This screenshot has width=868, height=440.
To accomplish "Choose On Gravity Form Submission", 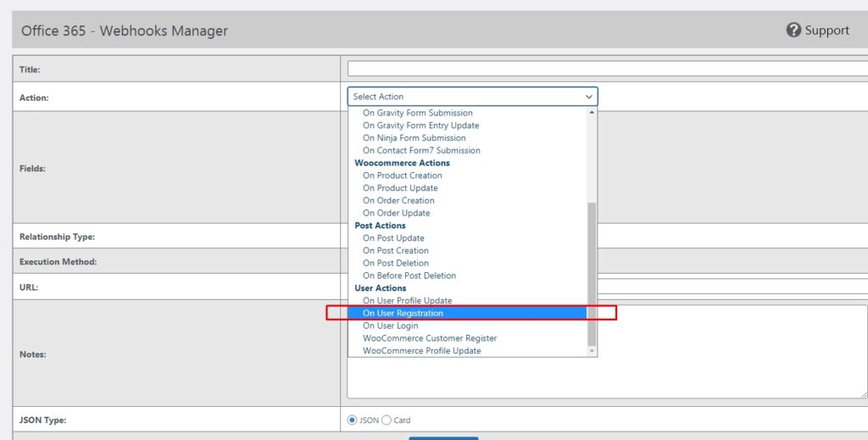I will coord(417,113).
